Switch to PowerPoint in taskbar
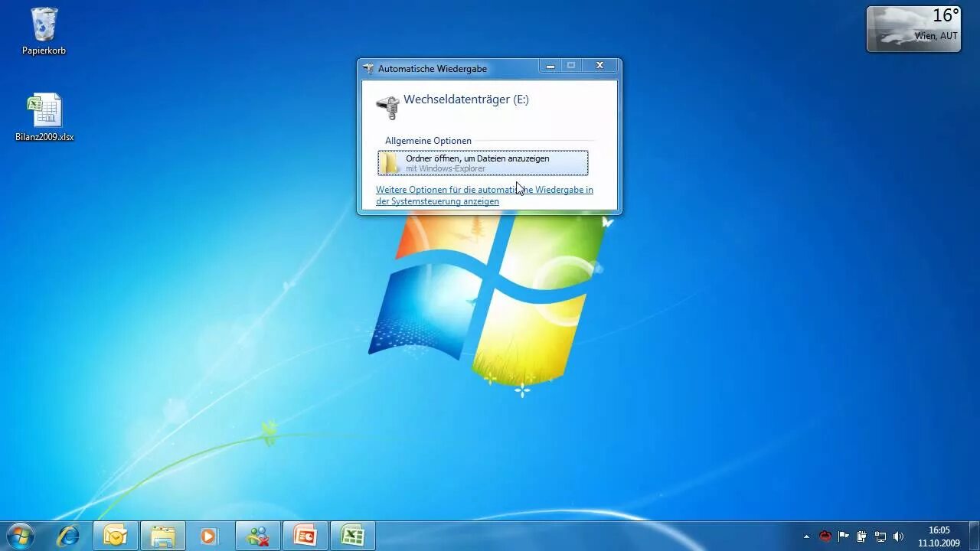The width and height of the screenshot is (980, 551). (x=305, y=536)
